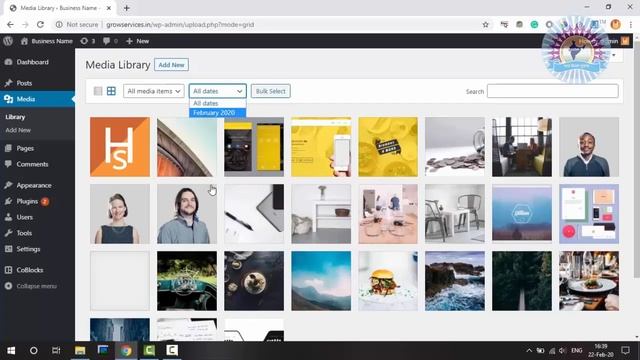Focus the media Search field
640x360 pixels.
point(553,91)
